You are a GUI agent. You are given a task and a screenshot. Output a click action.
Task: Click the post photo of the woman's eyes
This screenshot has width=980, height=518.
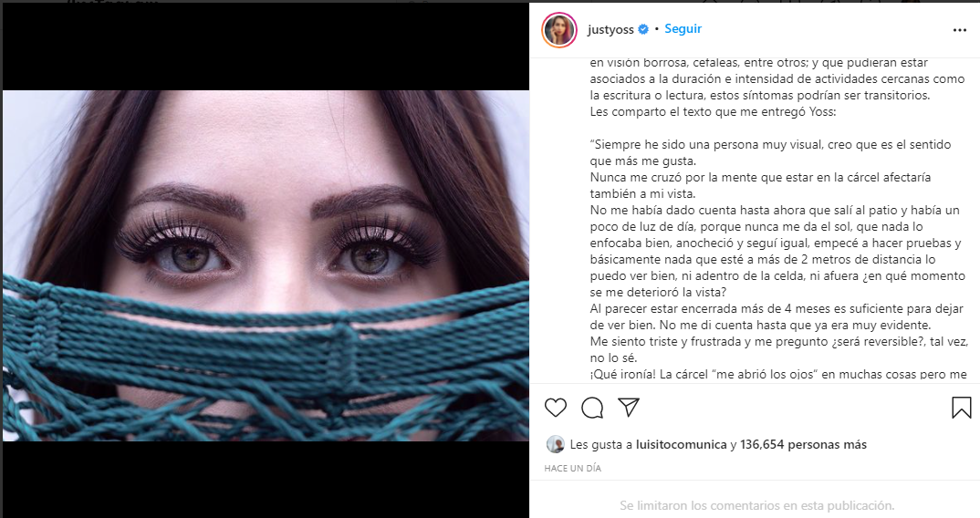click(x=266, y=265)
